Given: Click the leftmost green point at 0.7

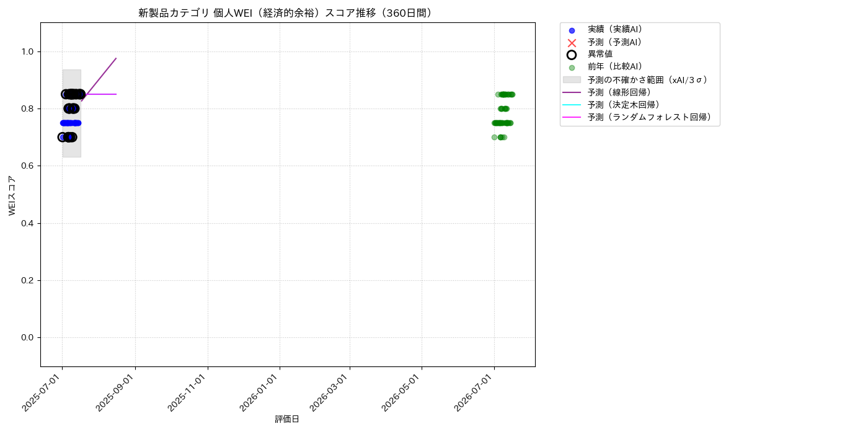Looking at the screenshot, I should (494, 137).
